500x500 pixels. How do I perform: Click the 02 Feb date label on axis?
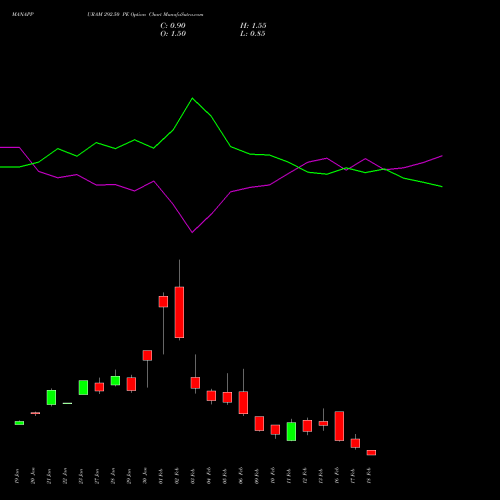(177, 476)
